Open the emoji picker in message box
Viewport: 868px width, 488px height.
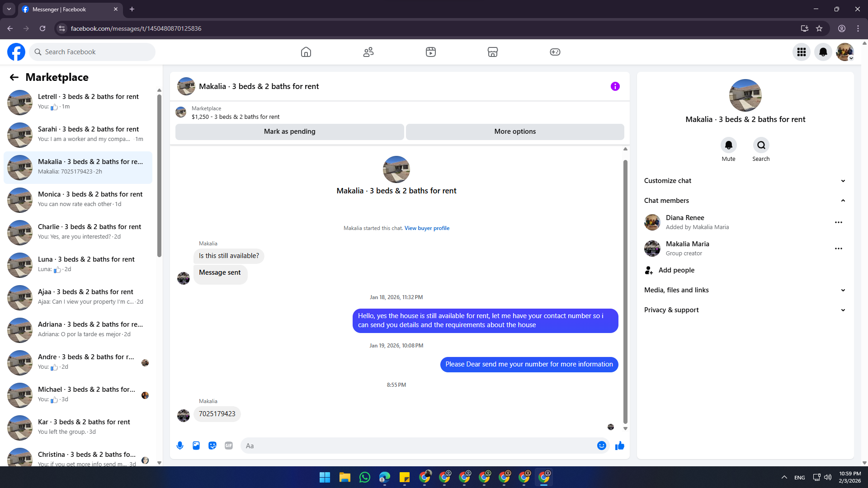click(x=601, y=446)
